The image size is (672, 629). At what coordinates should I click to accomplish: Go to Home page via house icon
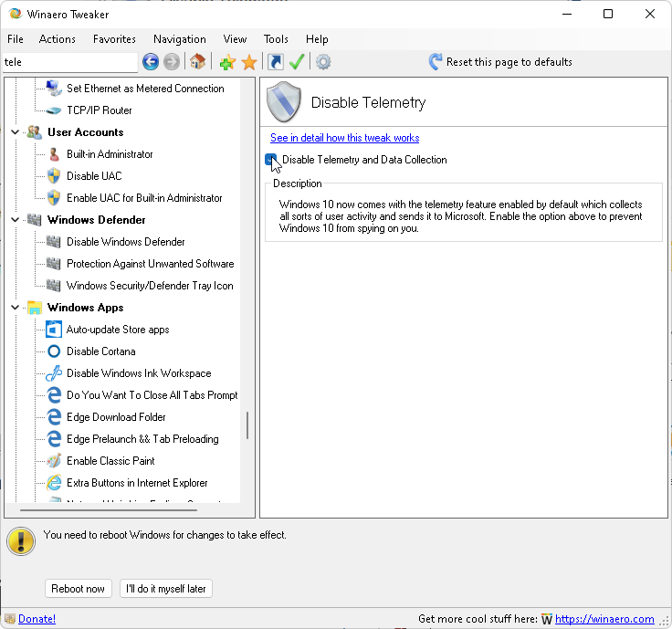[197, 62]
